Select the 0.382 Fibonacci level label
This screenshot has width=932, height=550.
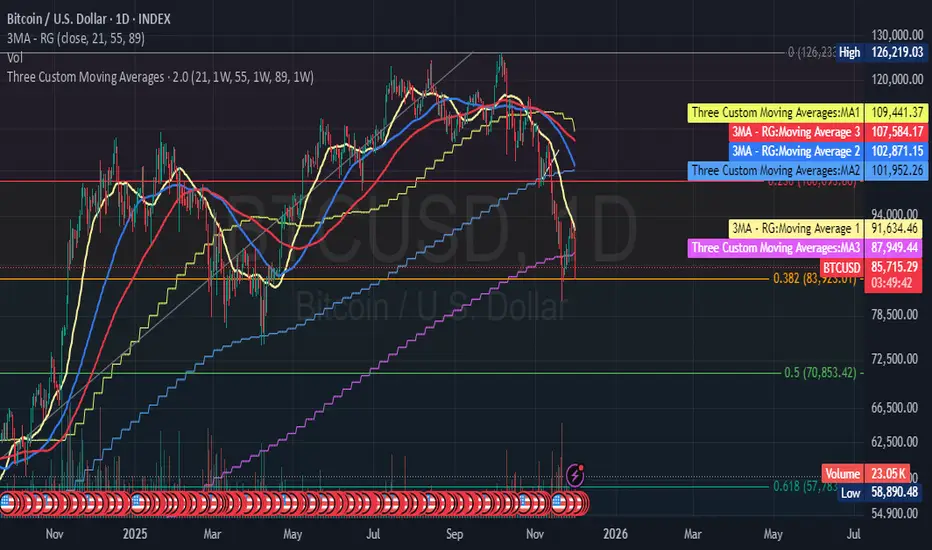click(814, 278)
